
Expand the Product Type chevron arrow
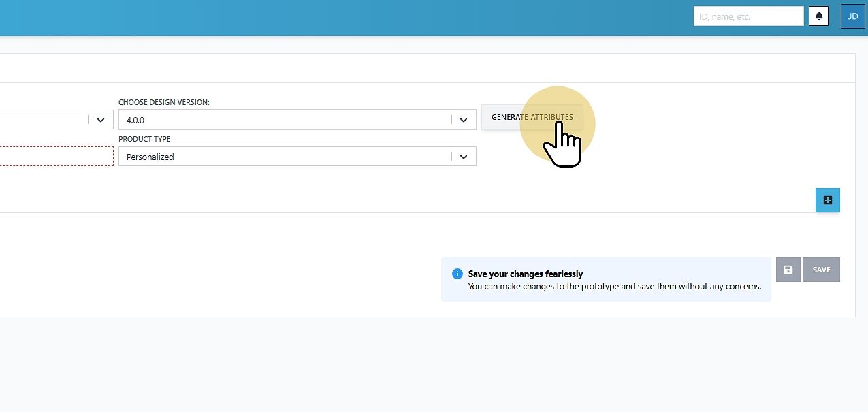[x=464, y=157]
